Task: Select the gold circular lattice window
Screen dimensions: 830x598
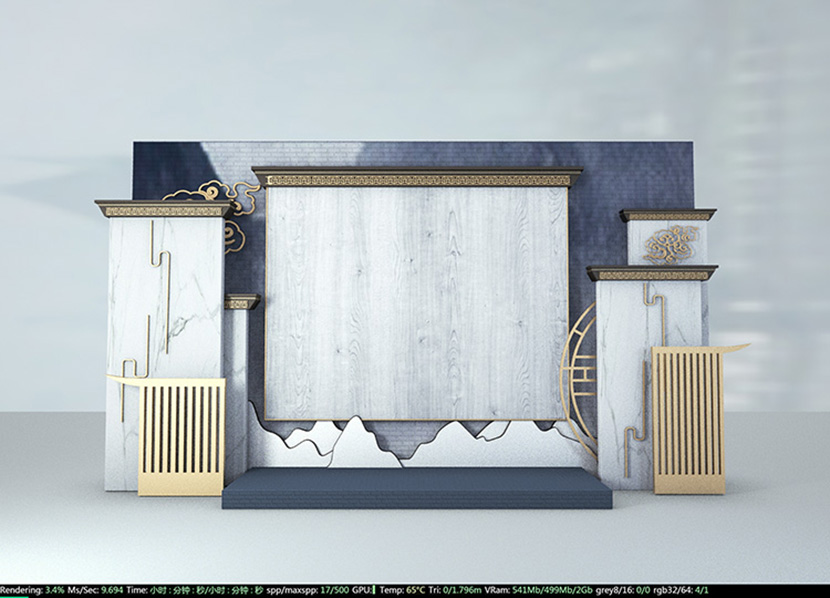Action: point(579,378)
